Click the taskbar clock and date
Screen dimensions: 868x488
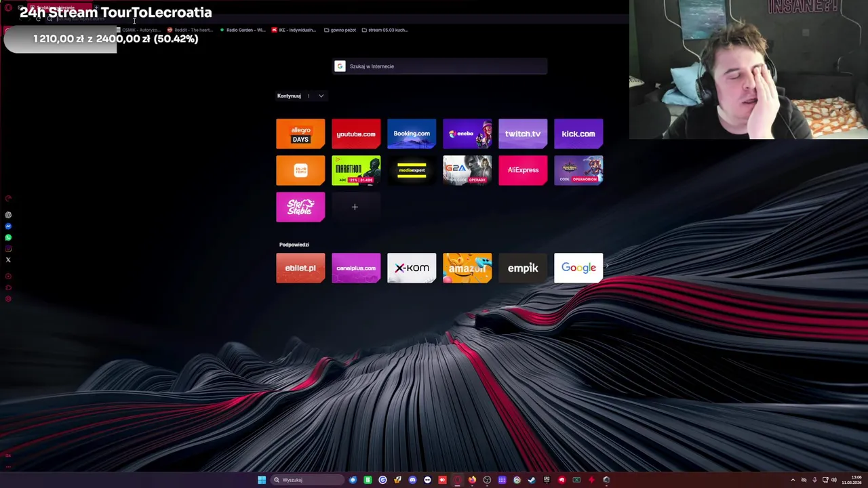[x=852, y=480]
